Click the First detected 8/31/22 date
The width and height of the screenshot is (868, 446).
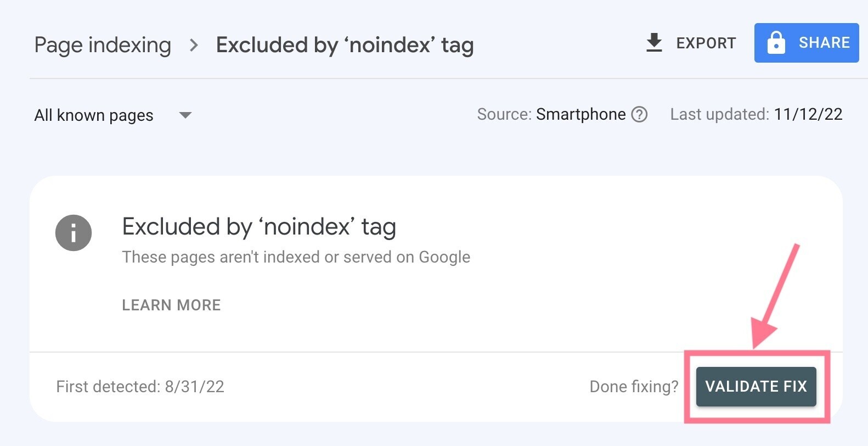140,387
